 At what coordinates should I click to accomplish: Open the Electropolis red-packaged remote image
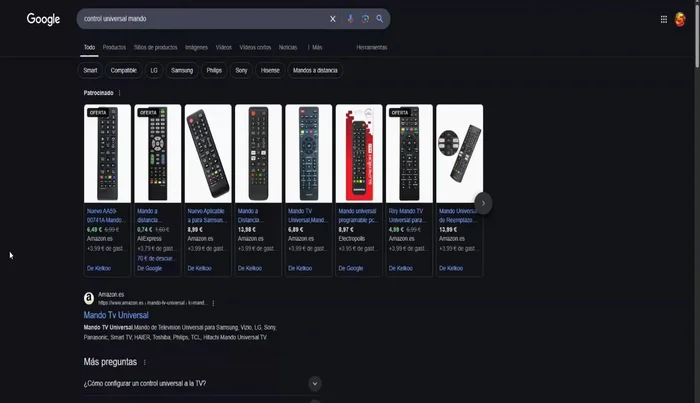coord(359,154)
